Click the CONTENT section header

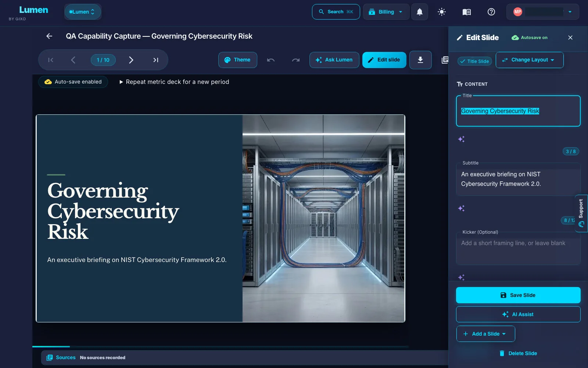tap(472, 84)
